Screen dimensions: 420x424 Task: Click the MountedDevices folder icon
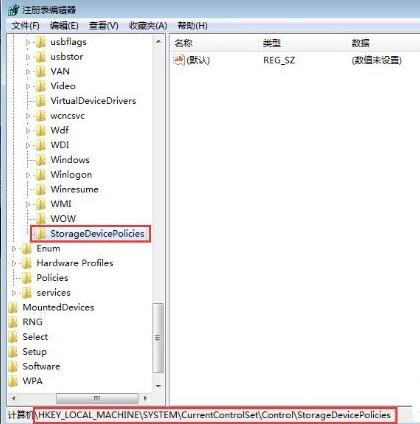(x=13, y=308)
